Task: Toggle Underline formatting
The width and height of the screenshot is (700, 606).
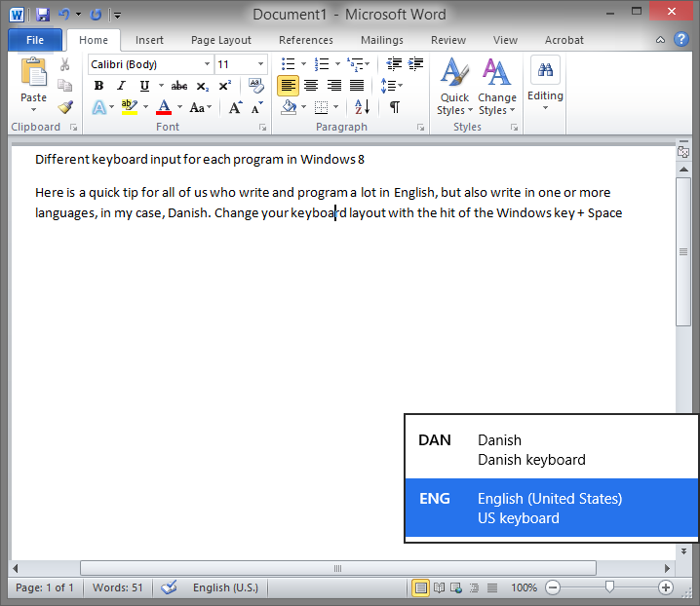Action: [144, 86]
